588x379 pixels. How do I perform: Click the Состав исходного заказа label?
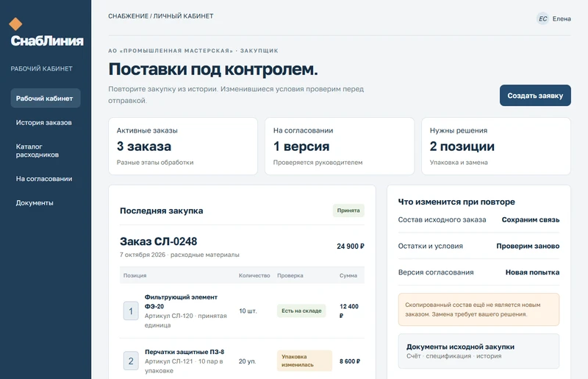442,220
